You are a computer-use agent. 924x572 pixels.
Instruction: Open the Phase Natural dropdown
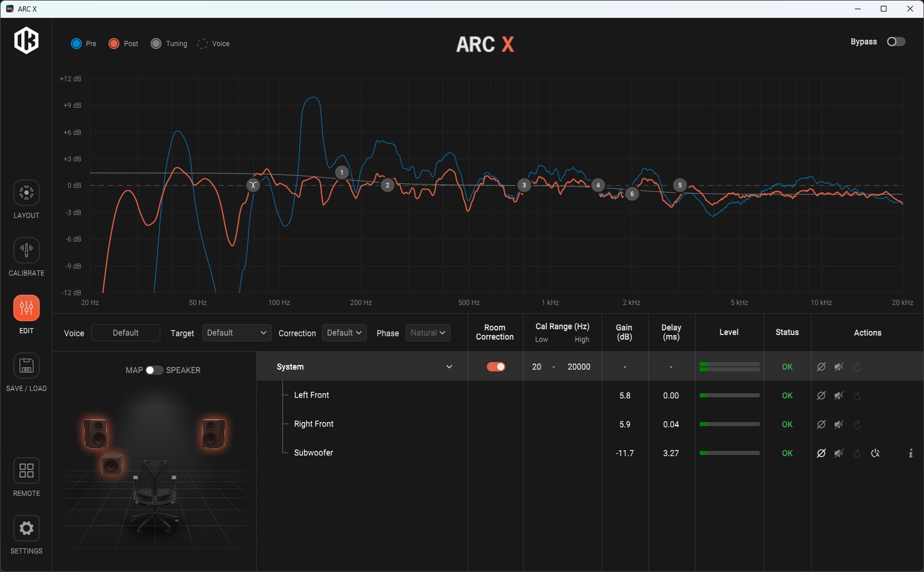point(428,333)
